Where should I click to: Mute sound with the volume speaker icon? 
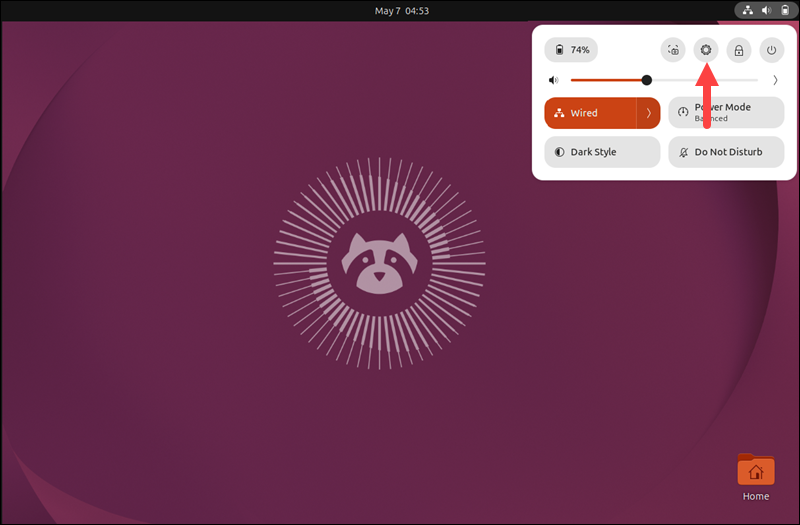pyautogui.click(x=554, y=80)
